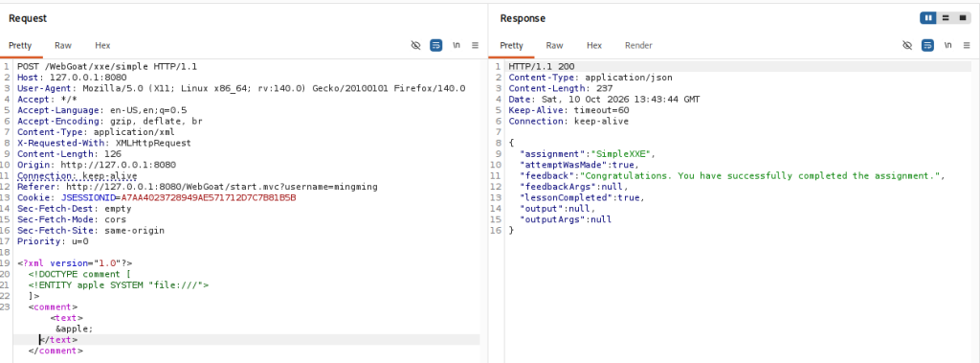Open Response panel hamburger menu
980x363 pixels.
point(967,45)
